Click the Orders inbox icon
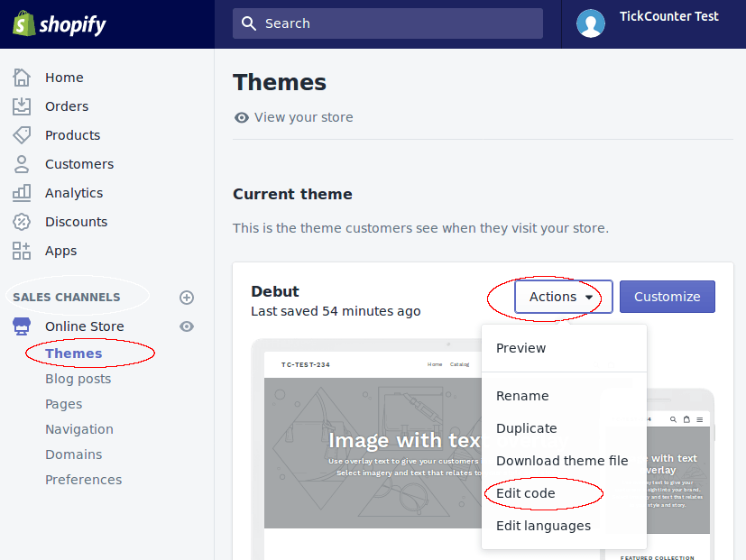The width and height of the screenshot is (746, 560). coord(22,106)
